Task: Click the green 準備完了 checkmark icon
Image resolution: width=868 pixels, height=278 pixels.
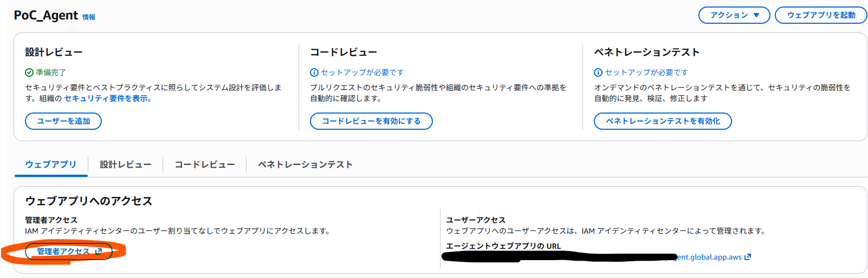Action: coord(29,72)
